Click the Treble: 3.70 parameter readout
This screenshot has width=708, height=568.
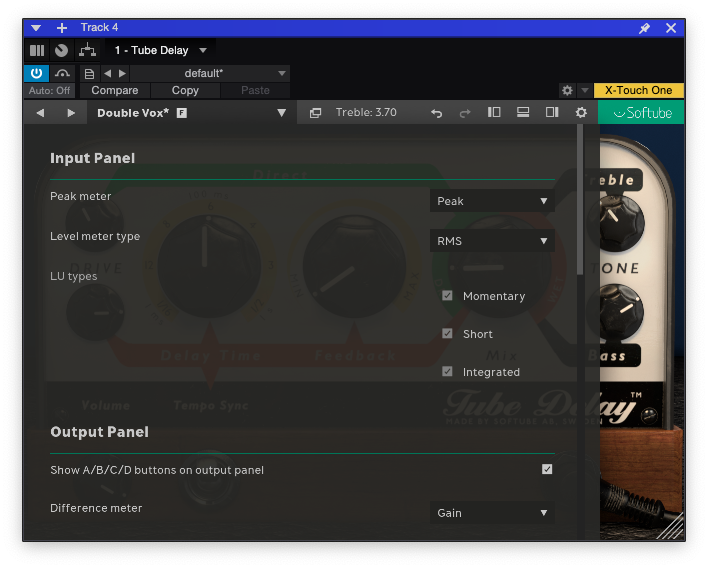pyautogui.click(x=366, y=112)
